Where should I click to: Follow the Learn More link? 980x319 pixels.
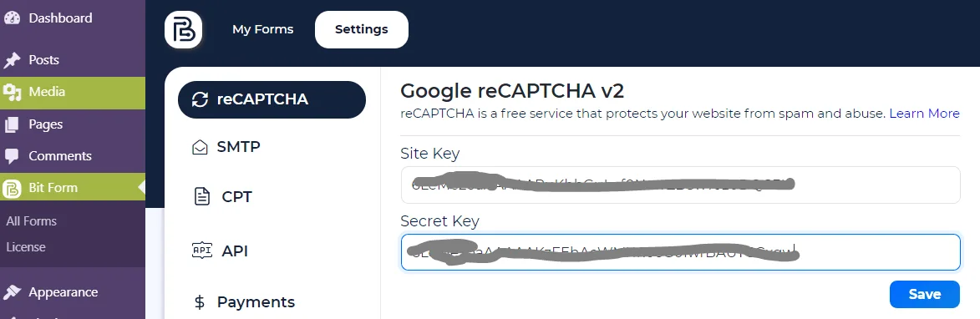924,114
